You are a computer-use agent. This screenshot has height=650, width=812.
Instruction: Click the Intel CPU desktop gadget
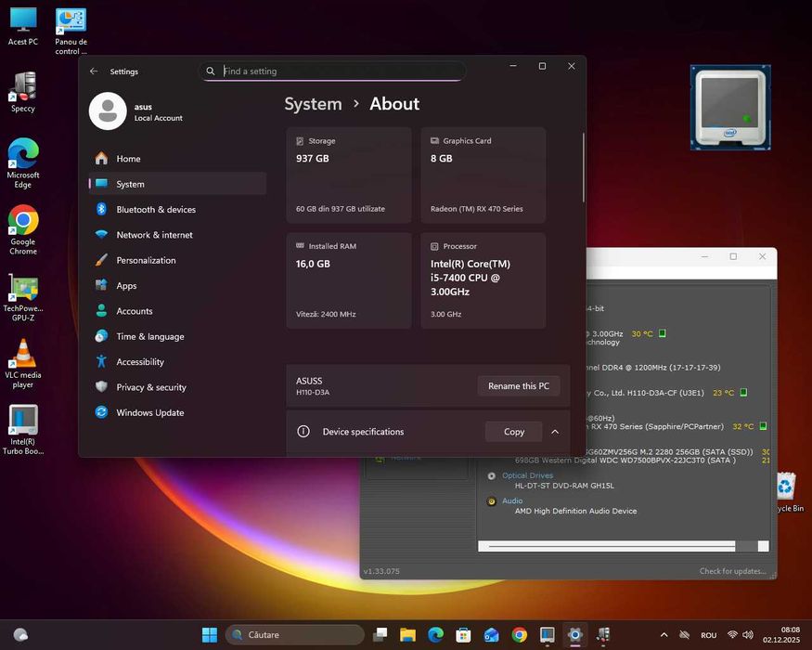pyautogui.click(x=730, y=108)
